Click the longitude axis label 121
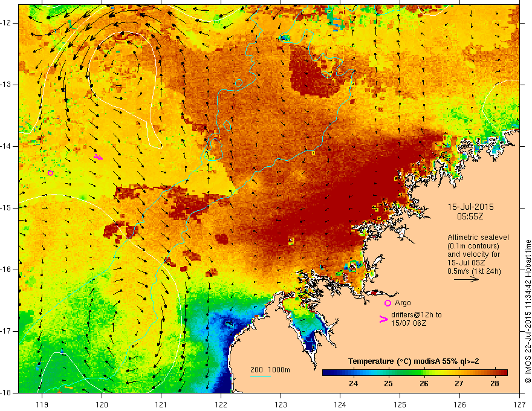Image resolution: width=532 pixels, height=411 pixels. coord(161,404)
